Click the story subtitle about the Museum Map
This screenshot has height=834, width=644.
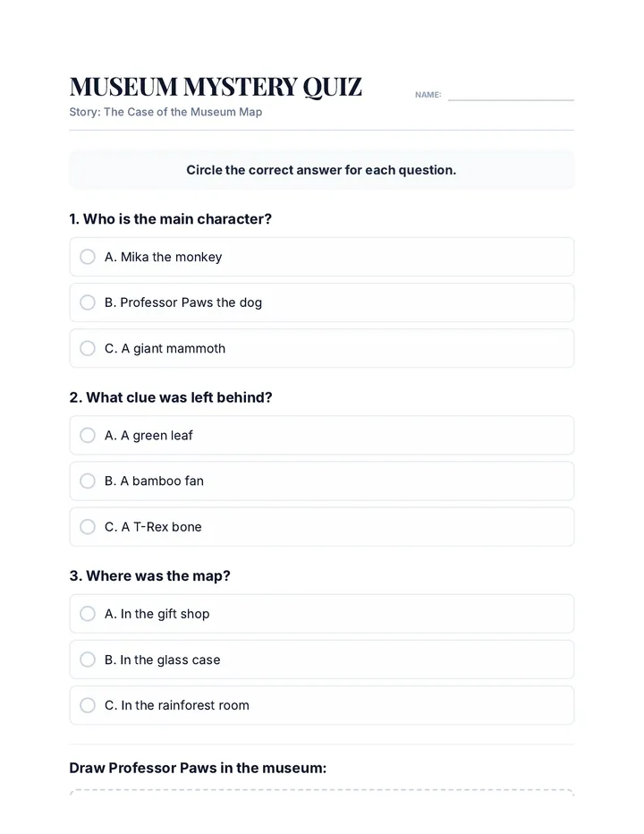pyautogui.click(x=165, y=112)
